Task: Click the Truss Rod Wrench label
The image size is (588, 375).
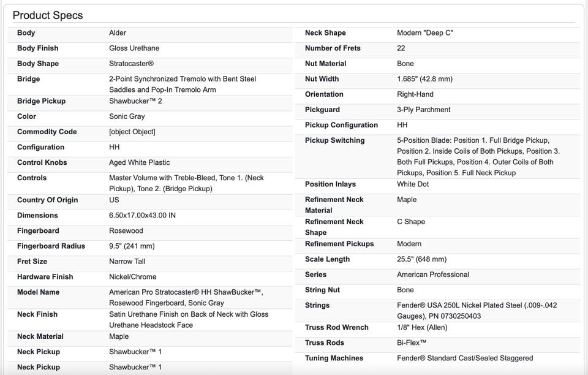Action: point(336,327)
